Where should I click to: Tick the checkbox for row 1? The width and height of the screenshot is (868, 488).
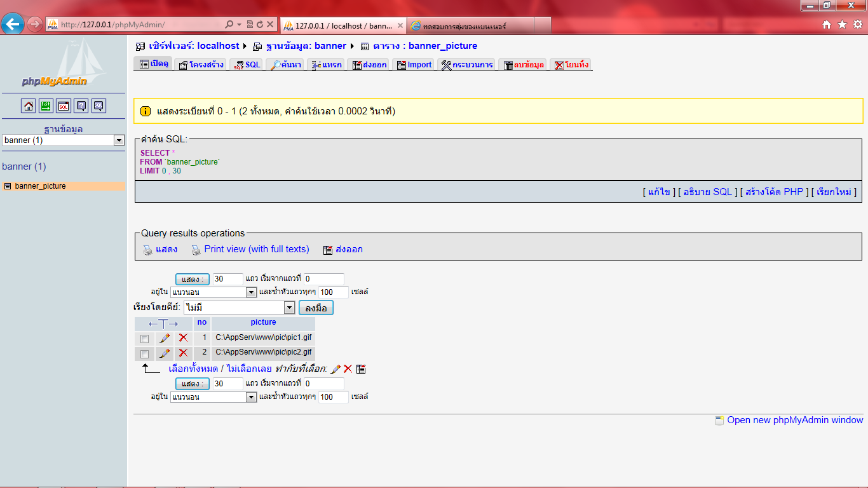coord(144,339)
